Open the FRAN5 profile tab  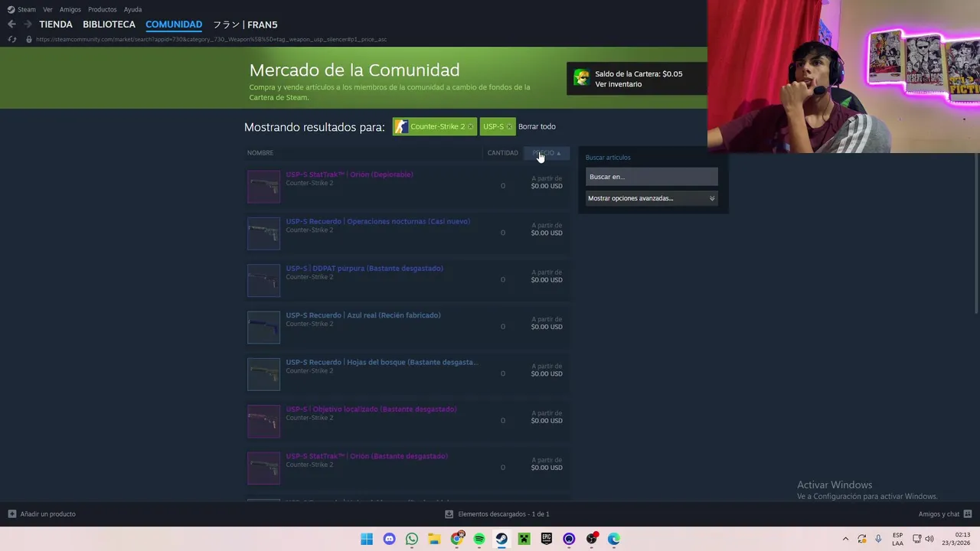point(245,24)
